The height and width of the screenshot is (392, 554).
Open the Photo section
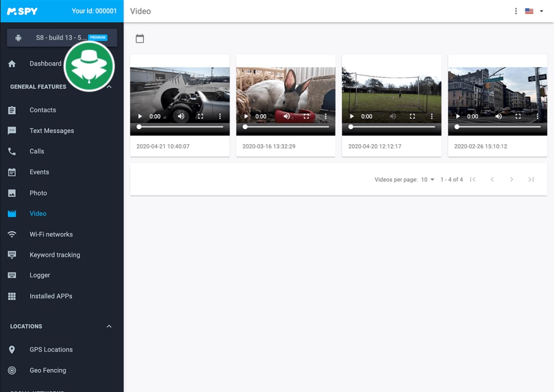tap(38, 193)
